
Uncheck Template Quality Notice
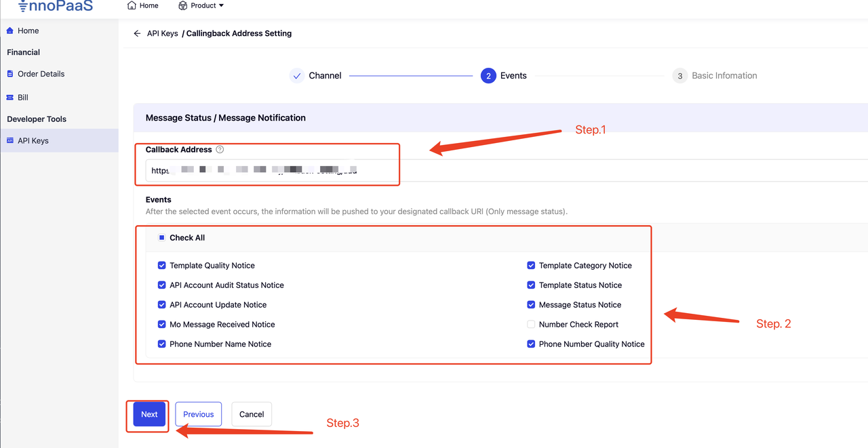point(161,266)
